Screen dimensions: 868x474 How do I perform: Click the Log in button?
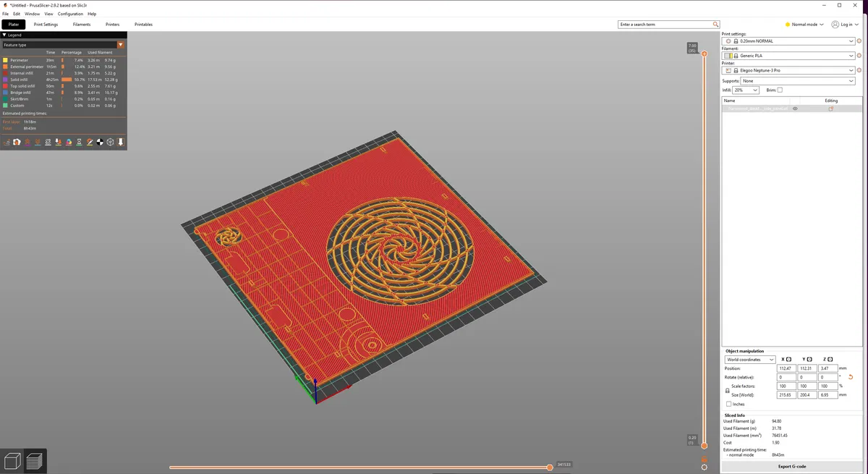843,25
